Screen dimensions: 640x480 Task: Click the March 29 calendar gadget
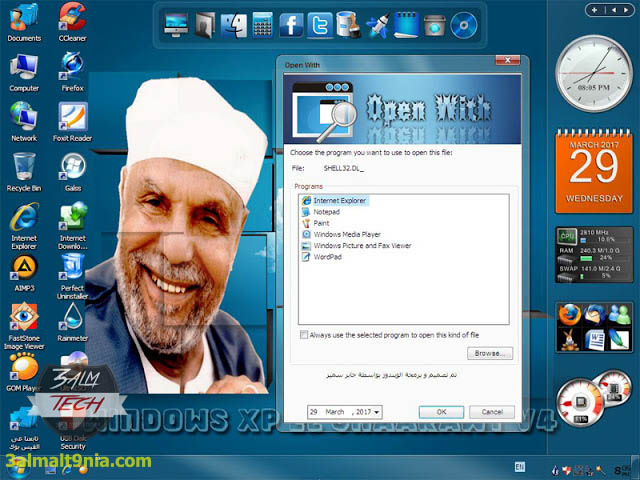594,171
